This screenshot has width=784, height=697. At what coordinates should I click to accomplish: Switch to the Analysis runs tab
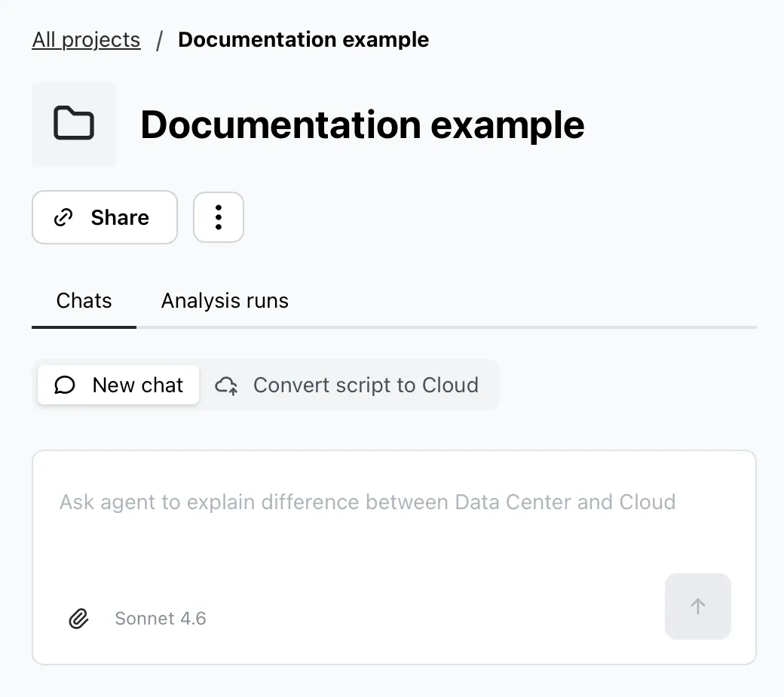coord(225,301)
